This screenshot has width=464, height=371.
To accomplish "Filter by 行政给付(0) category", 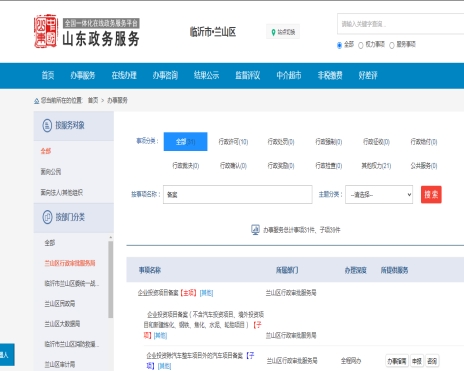I will tap(424, 142).
